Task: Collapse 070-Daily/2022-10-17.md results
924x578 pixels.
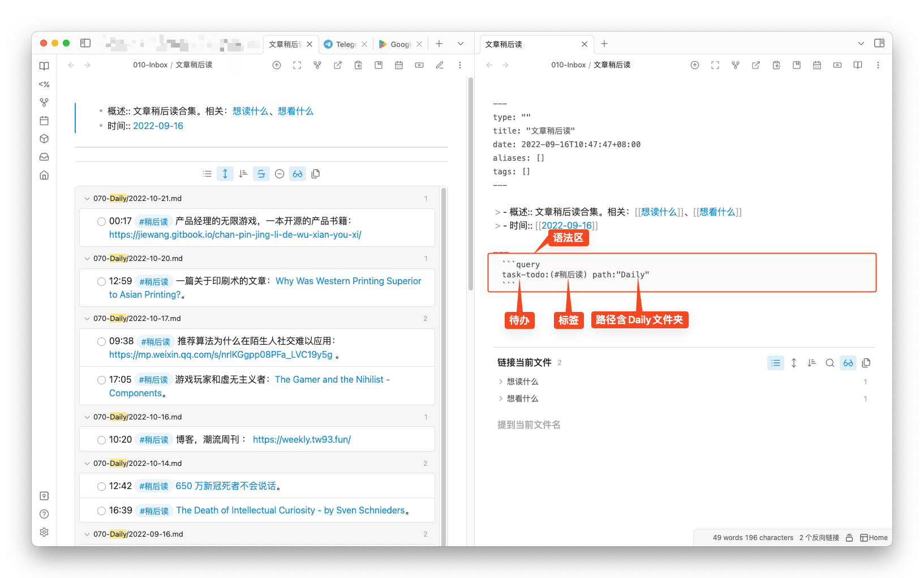Action: 87,319
